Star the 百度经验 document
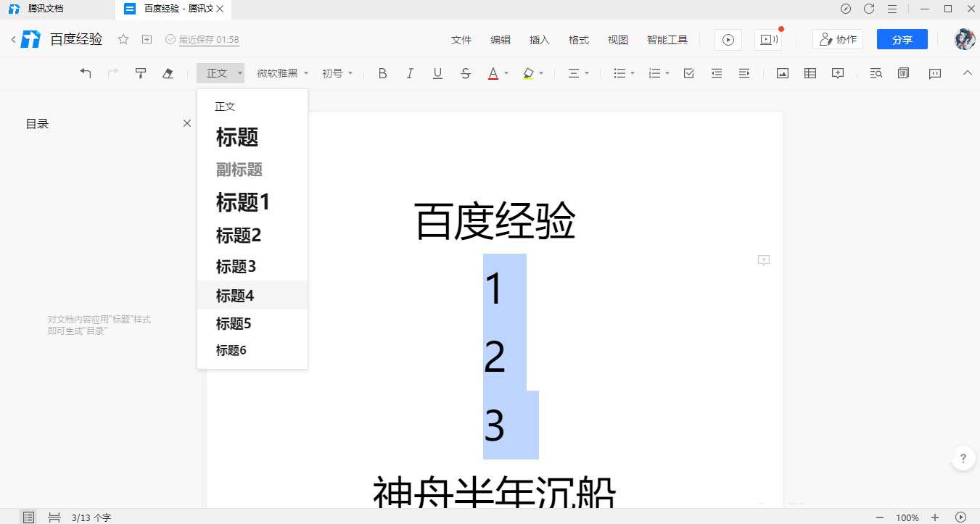 tap(123, 39)
